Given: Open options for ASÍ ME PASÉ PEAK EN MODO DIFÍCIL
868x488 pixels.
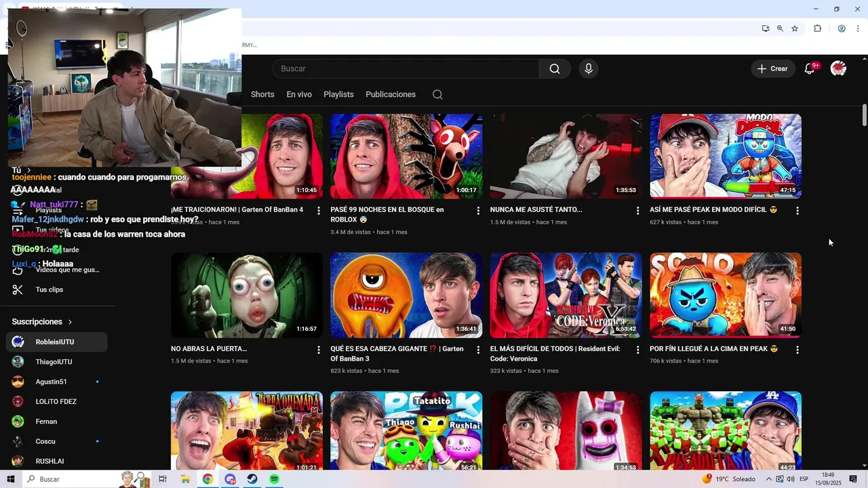Looking at the screenshot, I should pyautogui.click(x=797, y=211).
